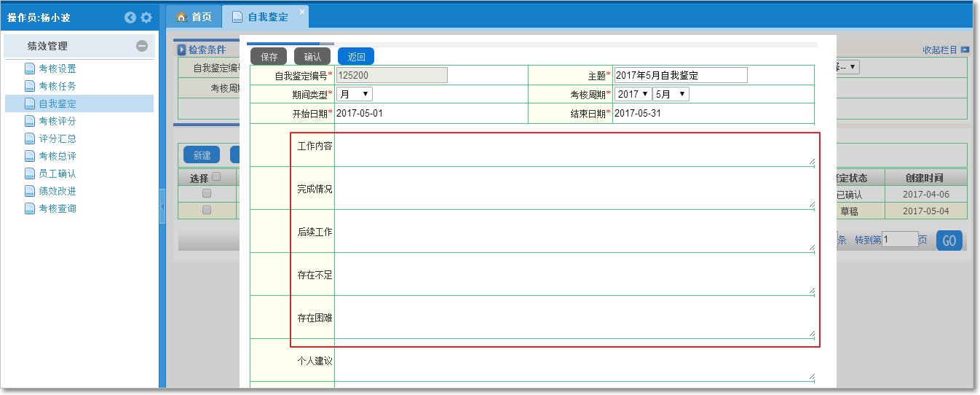
Task: Click the 检索条件 panel arrow icon
Action: coord(182,50)
